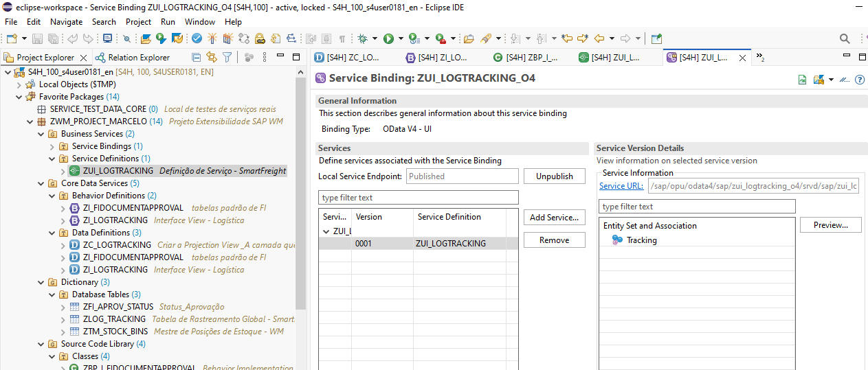
Task: Open the File menu
Action: click(x=11, y=22)
